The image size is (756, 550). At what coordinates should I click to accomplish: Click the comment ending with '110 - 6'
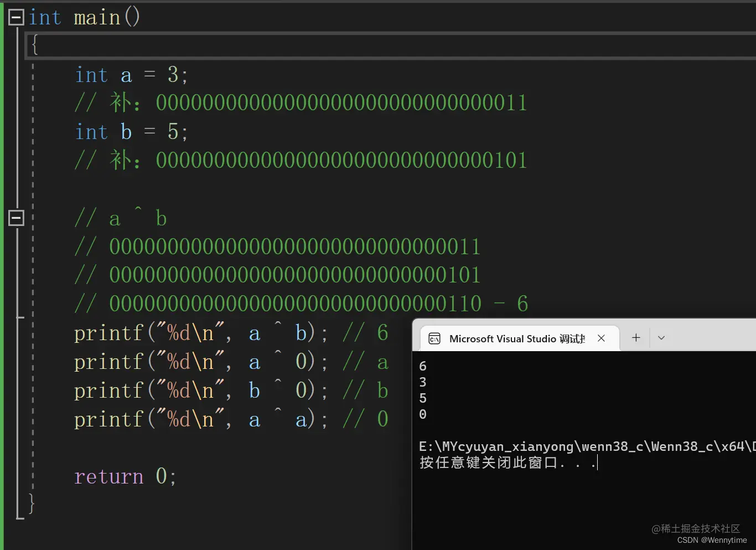pyautogui.click(x=302, y=304)
